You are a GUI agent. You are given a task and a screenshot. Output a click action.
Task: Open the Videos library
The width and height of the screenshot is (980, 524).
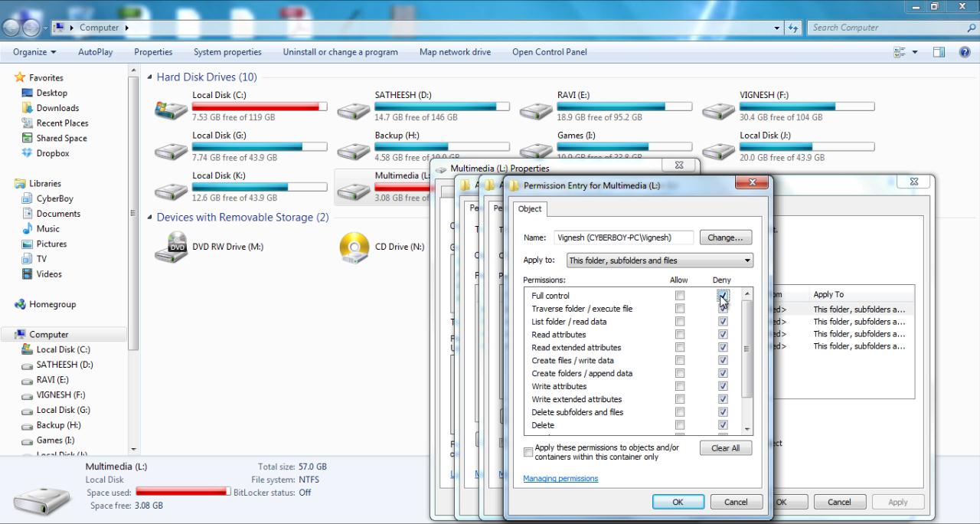click(x=49, y=273)
